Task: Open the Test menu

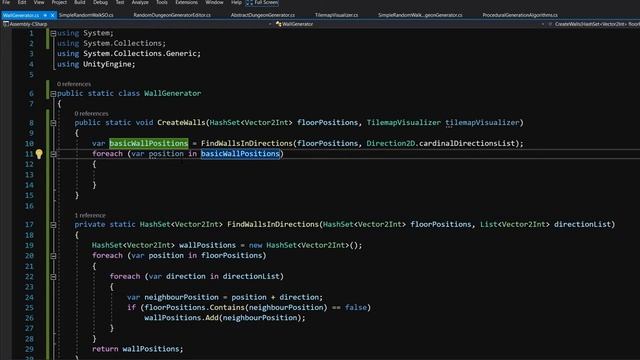Action: pyautogui.click(x=120, y=2)
